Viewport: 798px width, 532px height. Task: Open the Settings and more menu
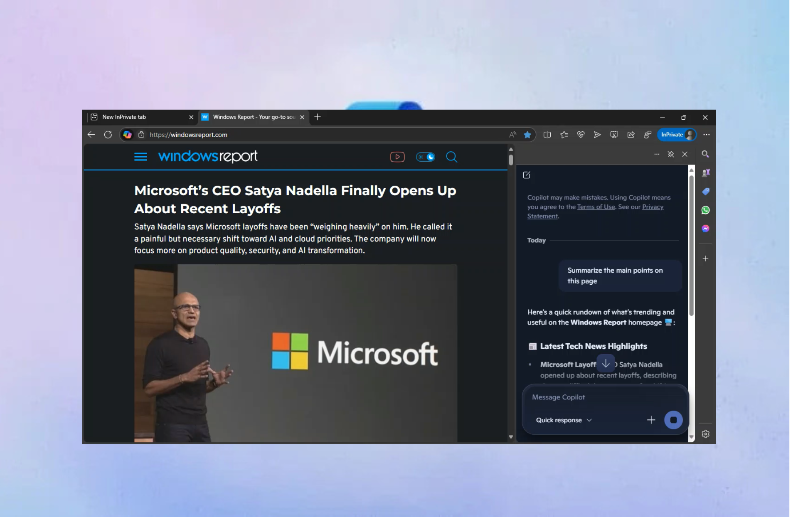coord(706,135)
